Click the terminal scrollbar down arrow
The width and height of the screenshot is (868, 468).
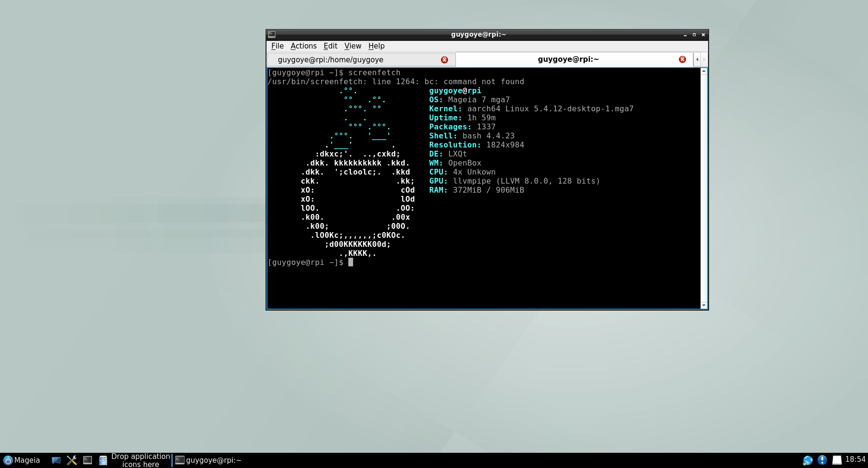(x=704, y=305)
